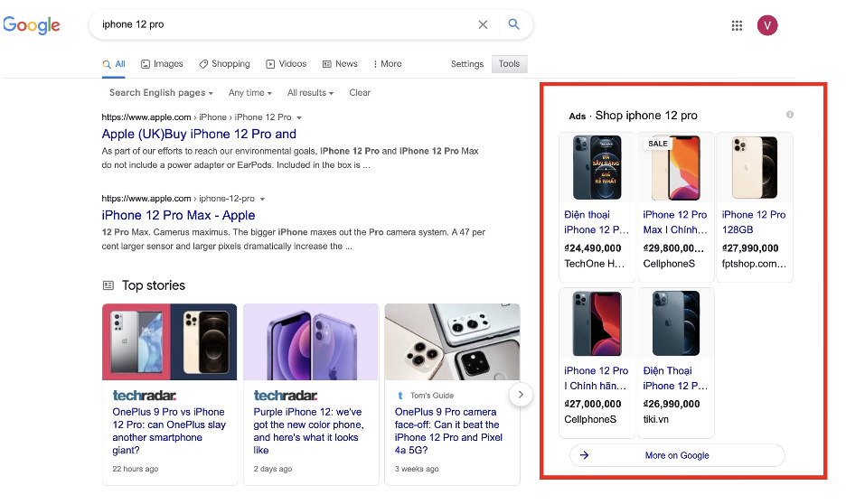The height and width of the screenshot is (504, 846).
Task: Switch to the Shopping tab
Action: tap(225, 64)
